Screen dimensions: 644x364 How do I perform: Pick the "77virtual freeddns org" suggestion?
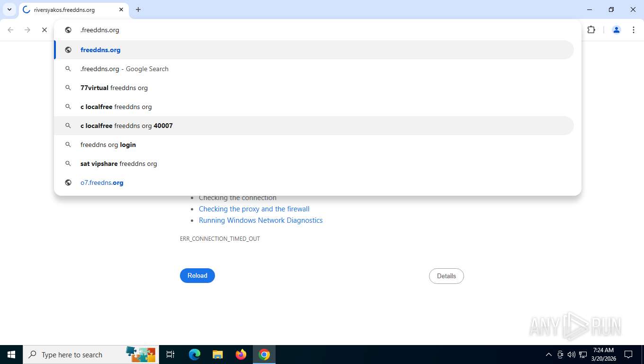point(314,88)
